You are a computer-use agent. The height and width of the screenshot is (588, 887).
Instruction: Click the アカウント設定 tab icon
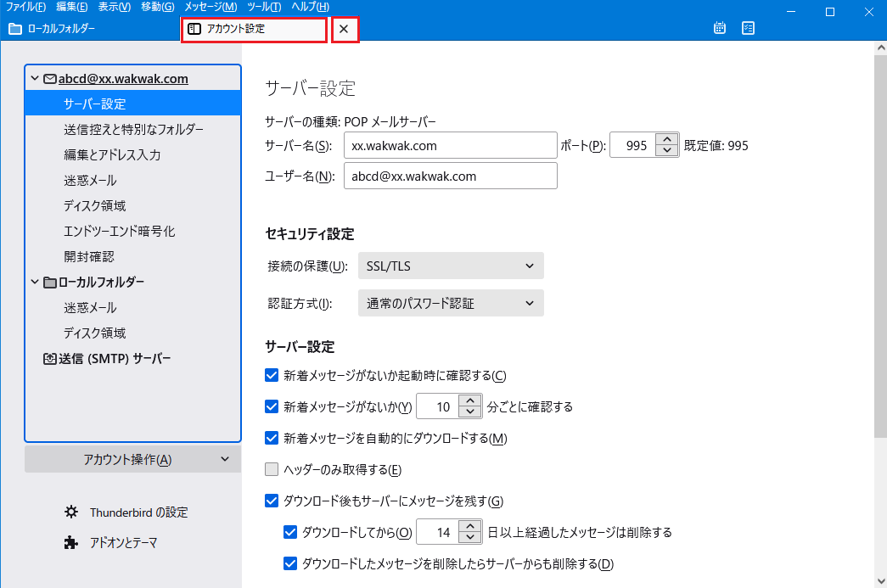194,29
